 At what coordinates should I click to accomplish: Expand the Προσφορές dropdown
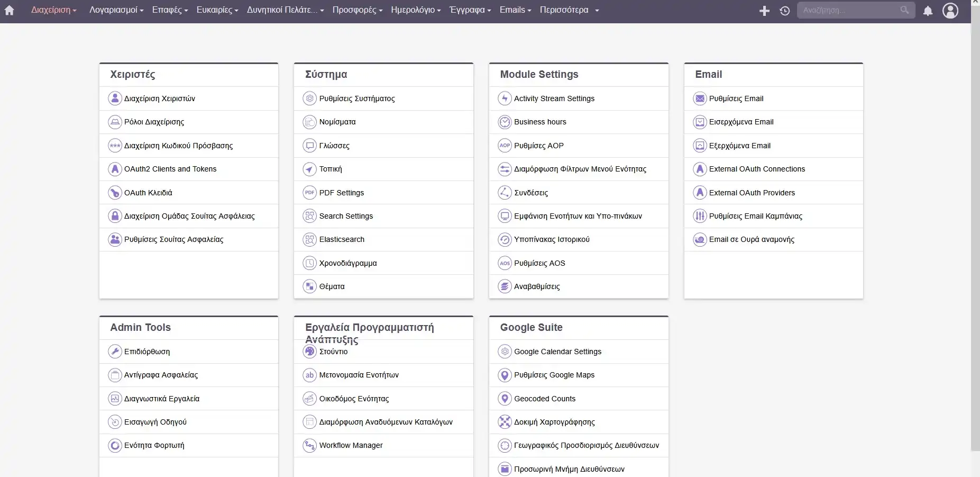click(x=357, y=10)
